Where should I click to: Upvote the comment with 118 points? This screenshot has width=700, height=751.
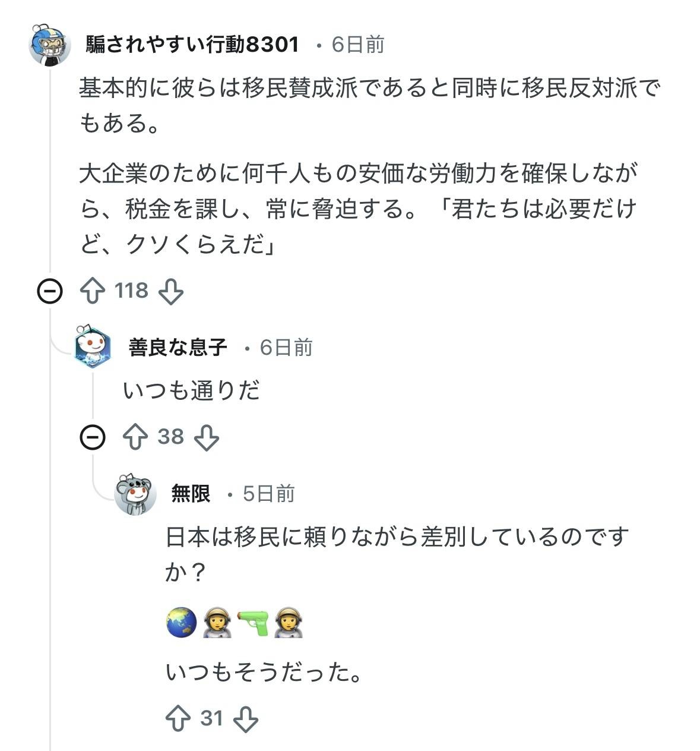click(92, 292)
